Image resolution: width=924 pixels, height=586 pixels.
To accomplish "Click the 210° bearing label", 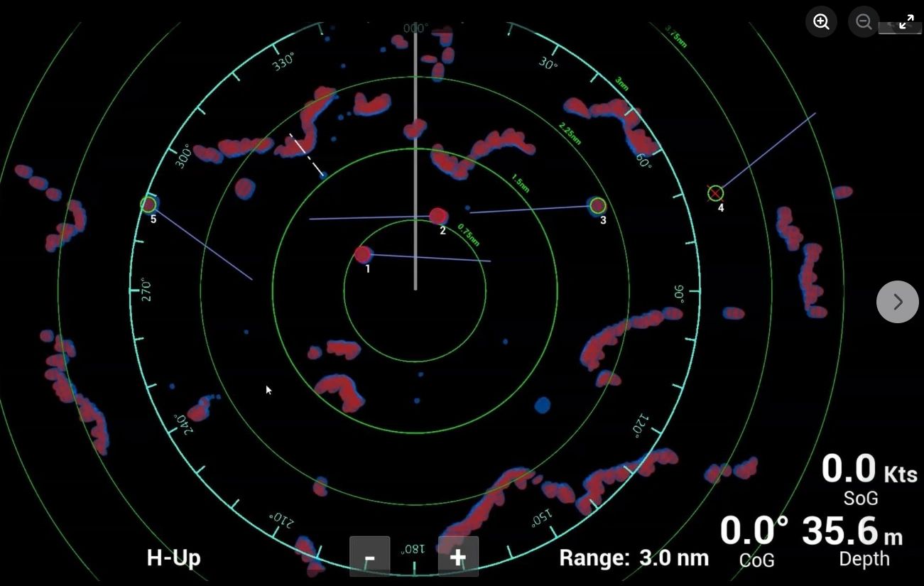I will [x=281, y=521].
